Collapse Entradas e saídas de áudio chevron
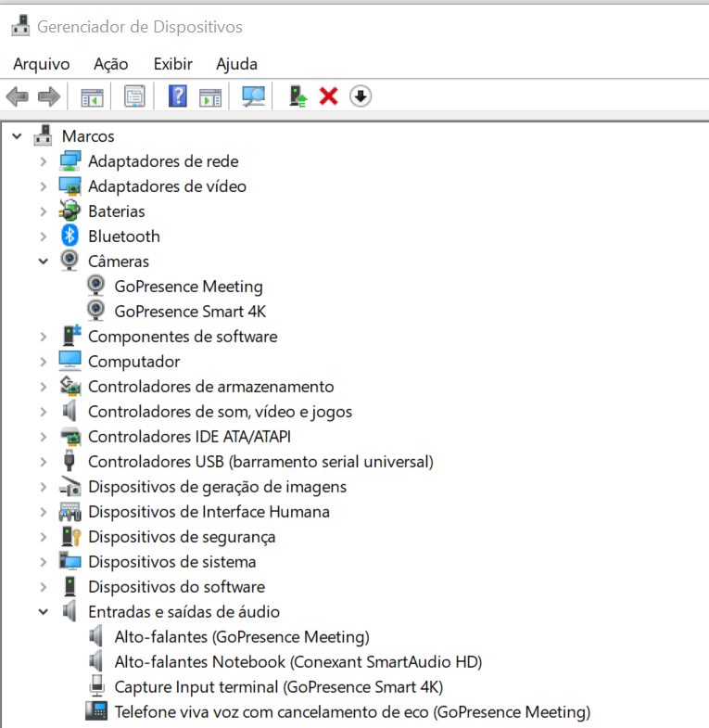Screen dimensions: 709x728 coord(44,612)
